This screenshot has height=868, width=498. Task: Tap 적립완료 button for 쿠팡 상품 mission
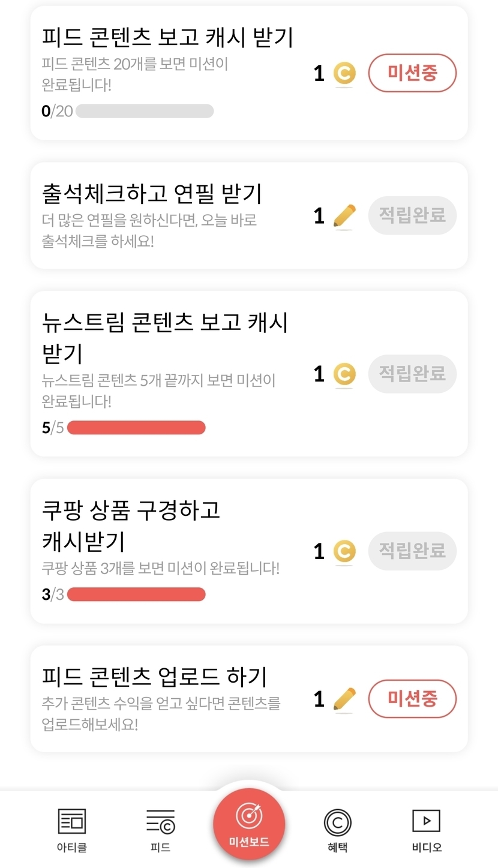(412, 551)
